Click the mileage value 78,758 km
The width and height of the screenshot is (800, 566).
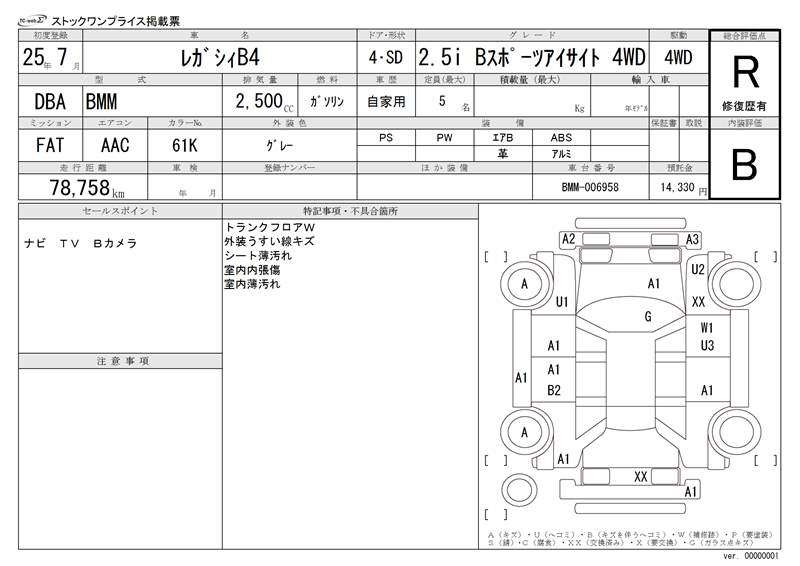(x=87, y=188)
